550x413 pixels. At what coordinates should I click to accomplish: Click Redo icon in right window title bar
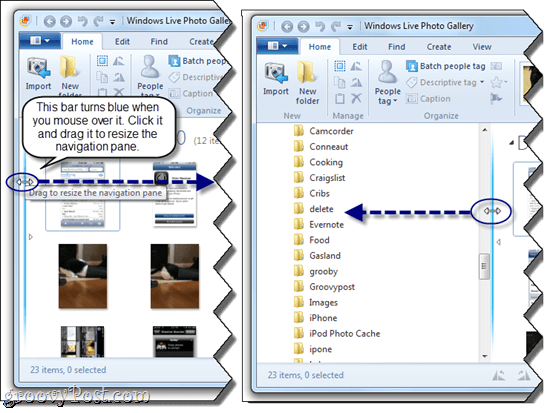point(336,26)
